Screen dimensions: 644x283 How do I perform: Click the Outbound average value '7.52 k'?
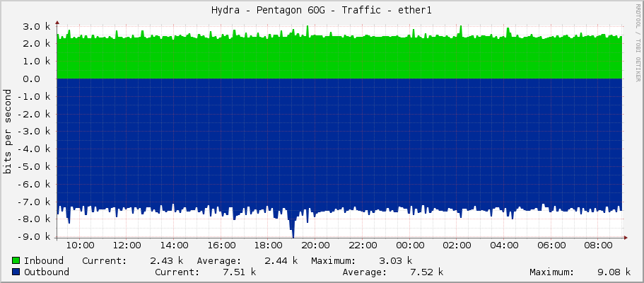click(x=427, y=272)
